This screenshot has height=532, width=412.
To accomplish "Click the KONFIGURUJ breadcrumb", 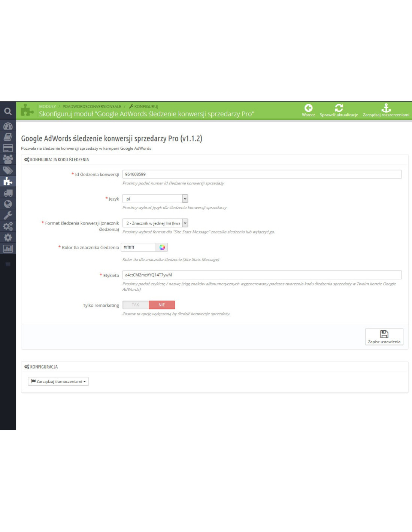I will 144,107.
